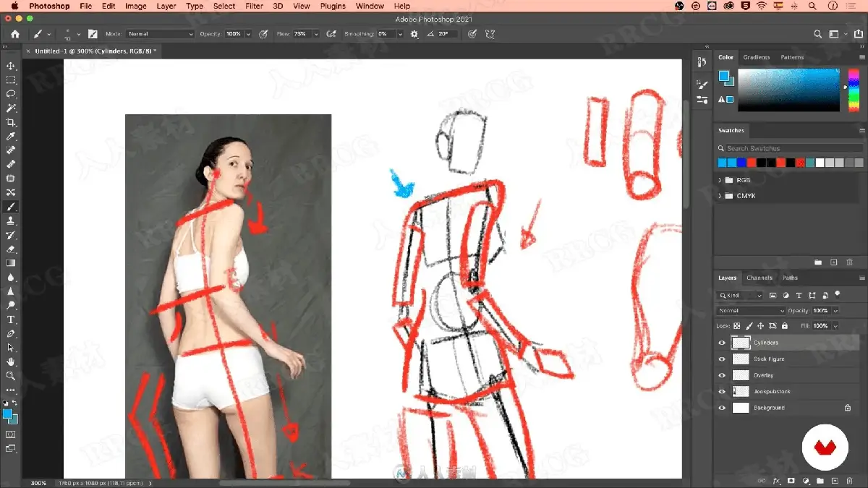This screenshot has width=868, height=488.
Task: Select the Background layer name
Action: click(769, 408)
